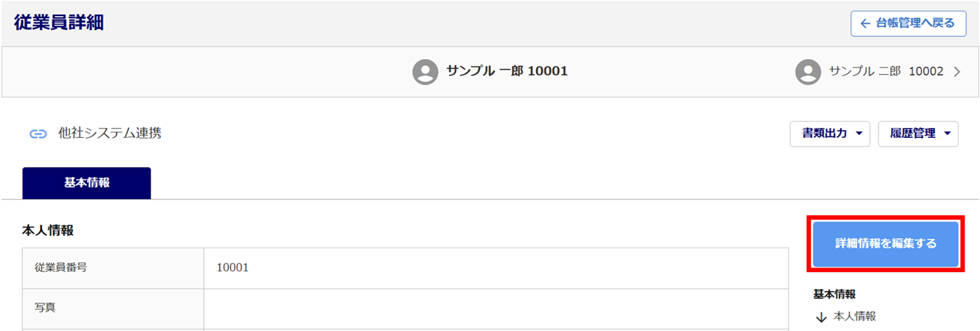The image size is (980, 331).
Task: Click the 従業員番号 label cell
Action: click(x=113, y=268)
